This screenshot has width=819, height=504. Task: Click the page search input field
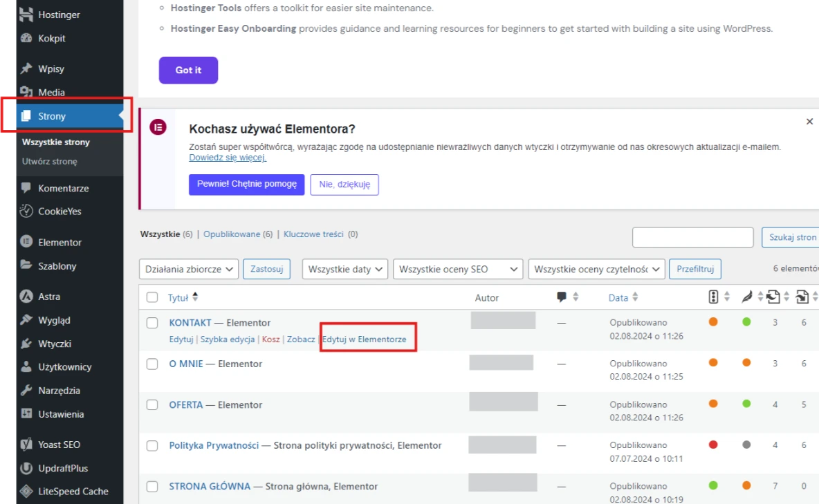point(692,237)
